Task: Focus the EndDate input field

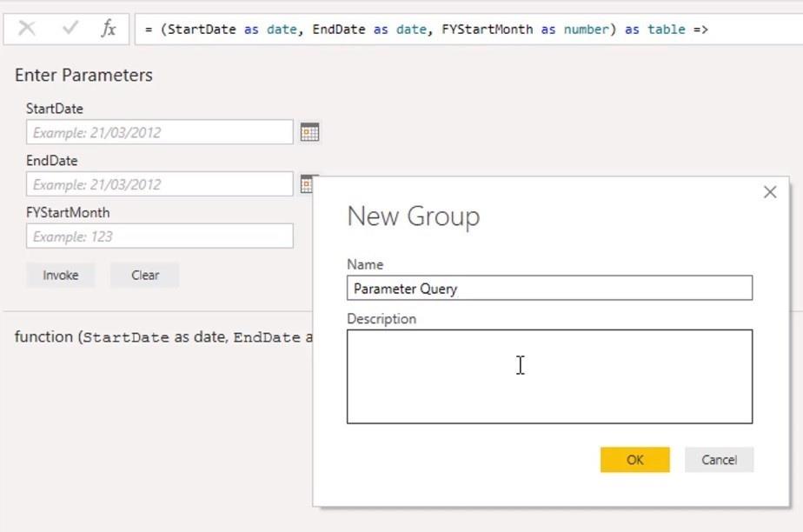Action: point(160,183)
